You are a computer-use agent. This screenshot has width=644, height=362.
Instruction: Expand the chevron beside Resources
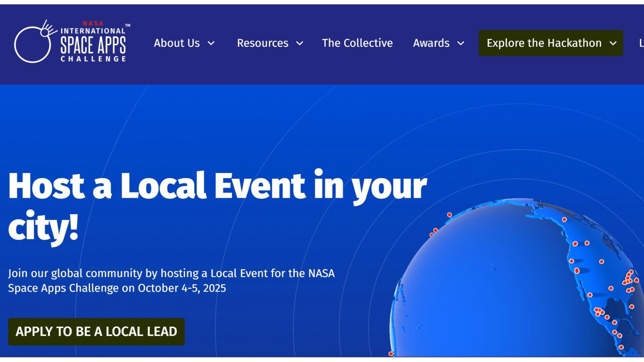pyautogui.click(x=300, y=44)
